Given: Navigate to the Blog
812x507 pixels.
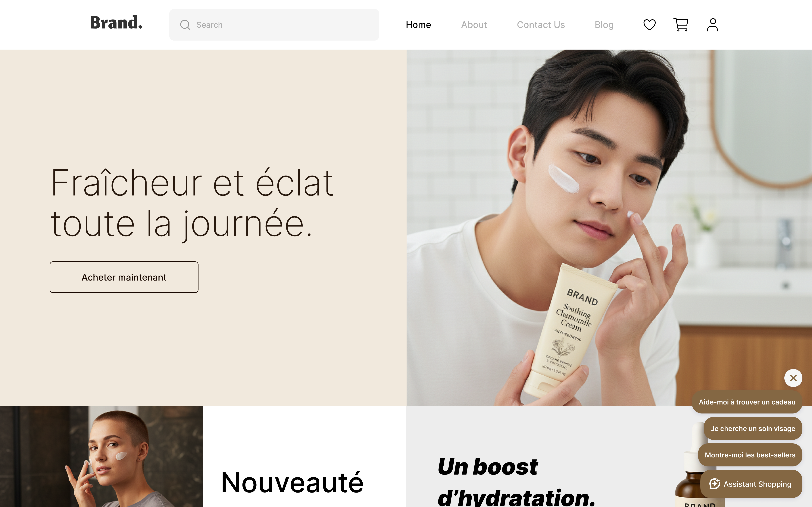Looking at the screenshot, I should click(x=604, y=25).
